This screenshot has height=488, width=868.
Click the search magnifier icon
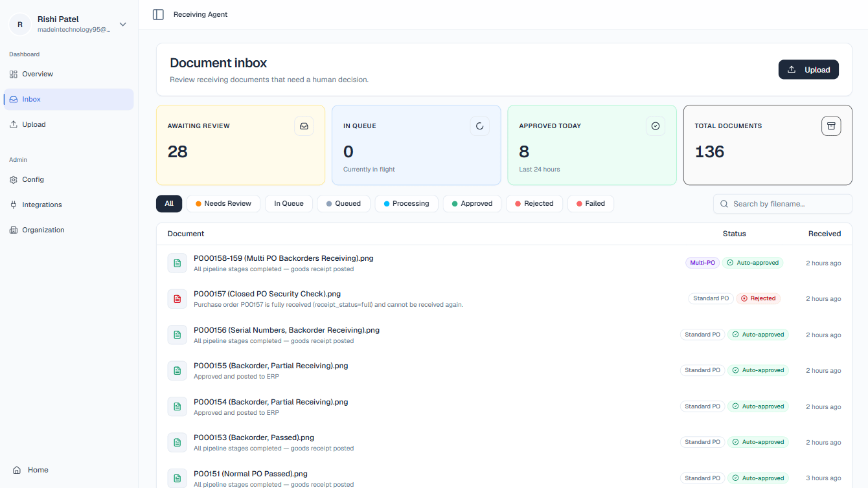[725, 204]
